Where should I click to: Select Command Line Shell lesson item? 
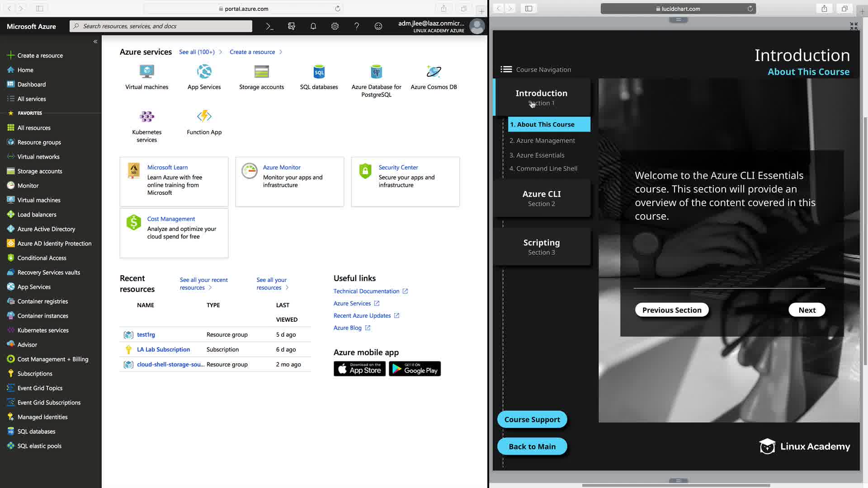(x=543, y=169)
